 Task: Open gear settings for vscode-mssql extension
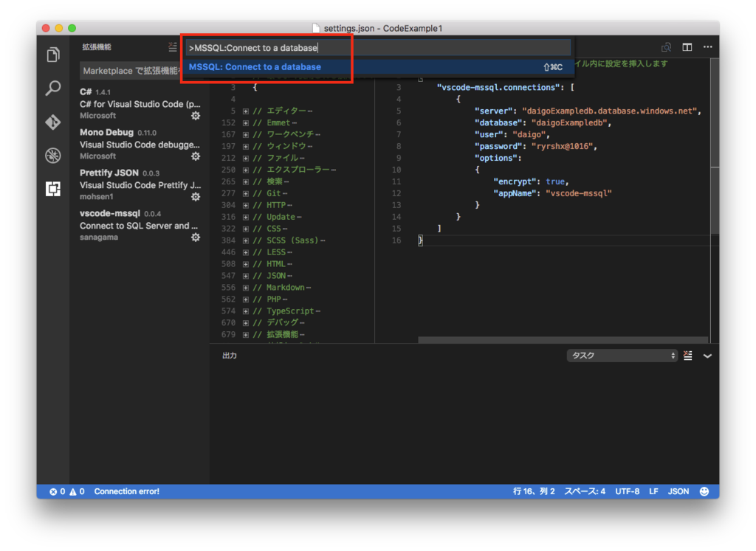(195, 237)
